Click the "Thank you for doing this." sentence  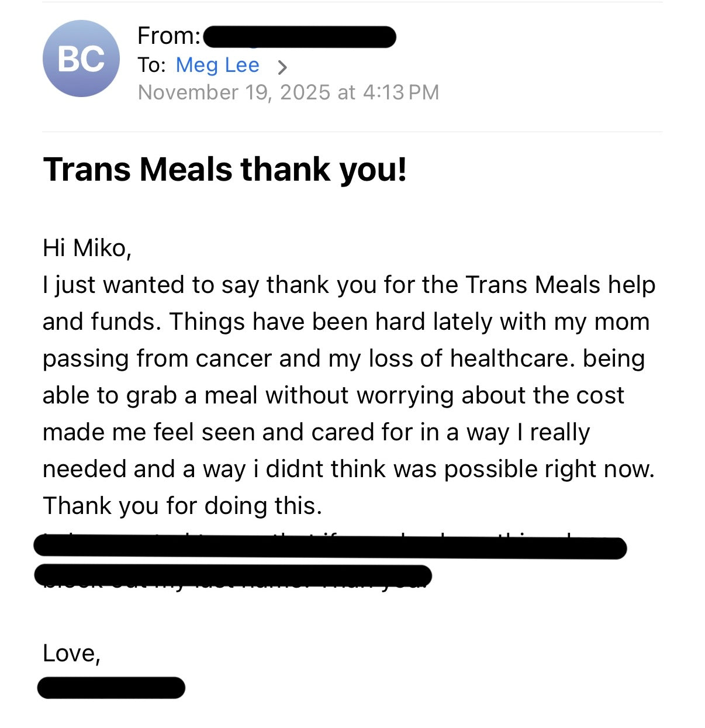click(x=182, y=506)
